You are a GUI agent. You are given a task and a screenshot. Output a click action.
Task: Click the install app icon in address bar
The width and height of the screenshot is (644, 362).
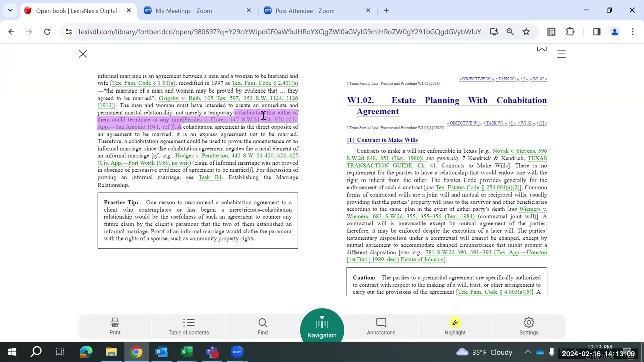494,32
